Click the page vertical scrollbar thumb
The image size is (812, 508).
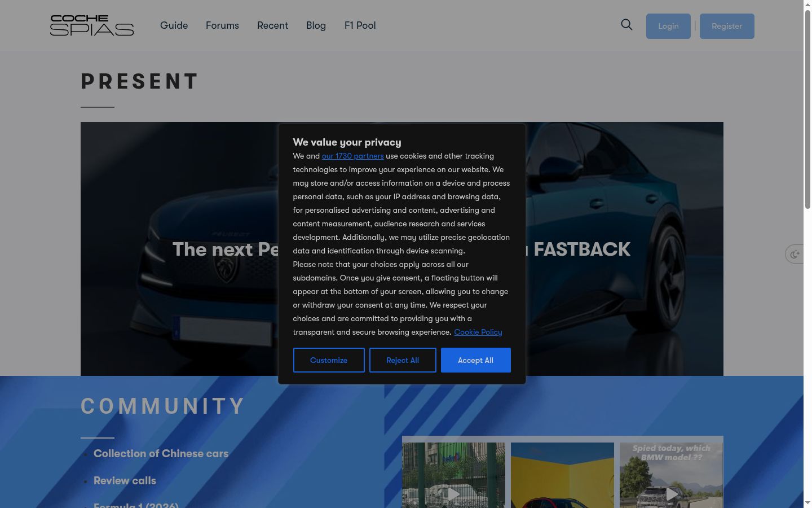[807, 110]
